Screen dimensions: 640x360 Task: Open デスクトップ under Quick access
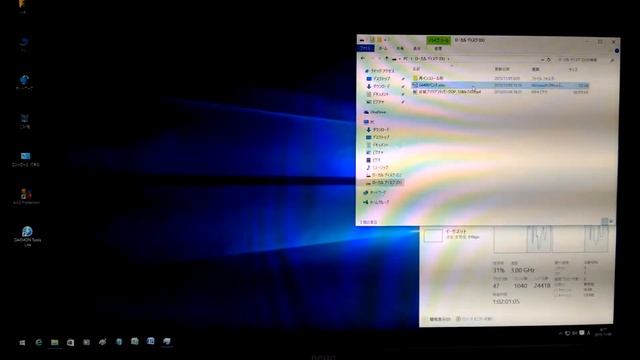click(x=379, y=78)
